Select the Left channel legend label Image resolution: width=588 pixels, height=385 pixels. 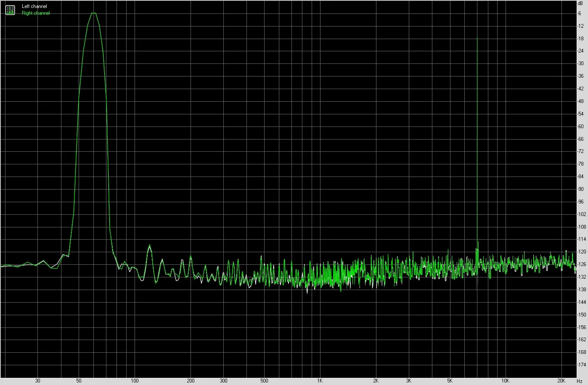34,6
